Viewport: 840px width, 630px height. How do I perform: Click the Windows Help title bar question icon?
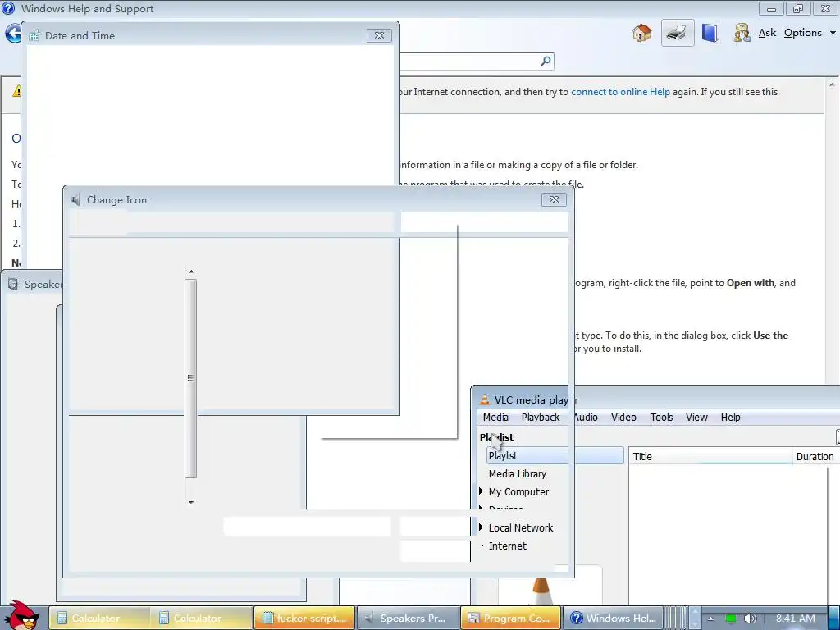[8, 8]
